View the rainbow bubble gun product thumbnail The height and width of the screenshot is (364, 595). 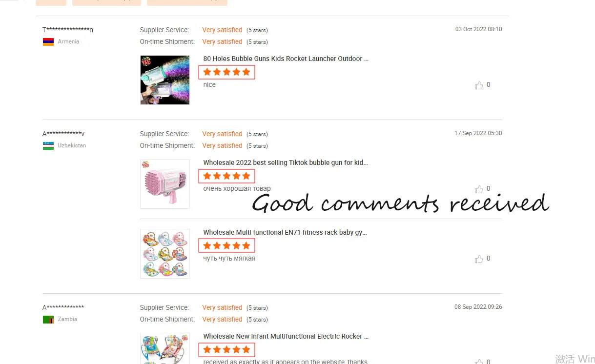click(x=165, y=80)
